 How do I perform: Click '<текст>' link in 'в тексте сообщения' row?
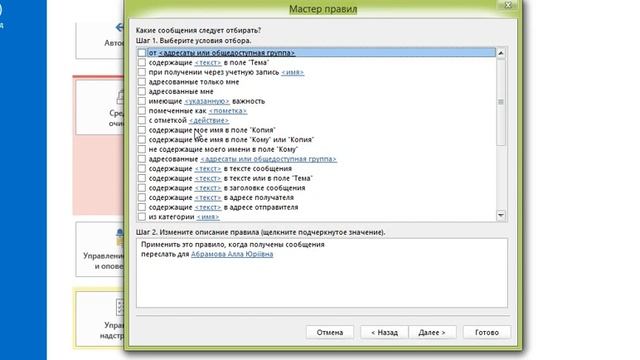coord(208,169)
